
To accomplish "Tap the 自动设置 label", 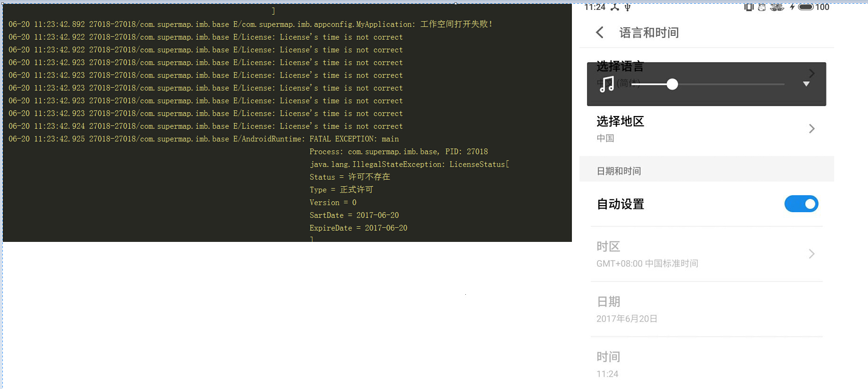I will point(620,204).
